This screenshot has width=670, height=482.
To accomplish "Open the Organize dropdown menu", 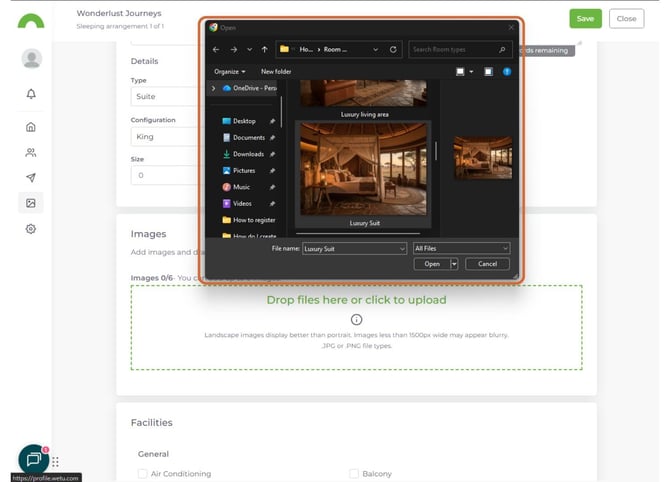I will (229, 72).
